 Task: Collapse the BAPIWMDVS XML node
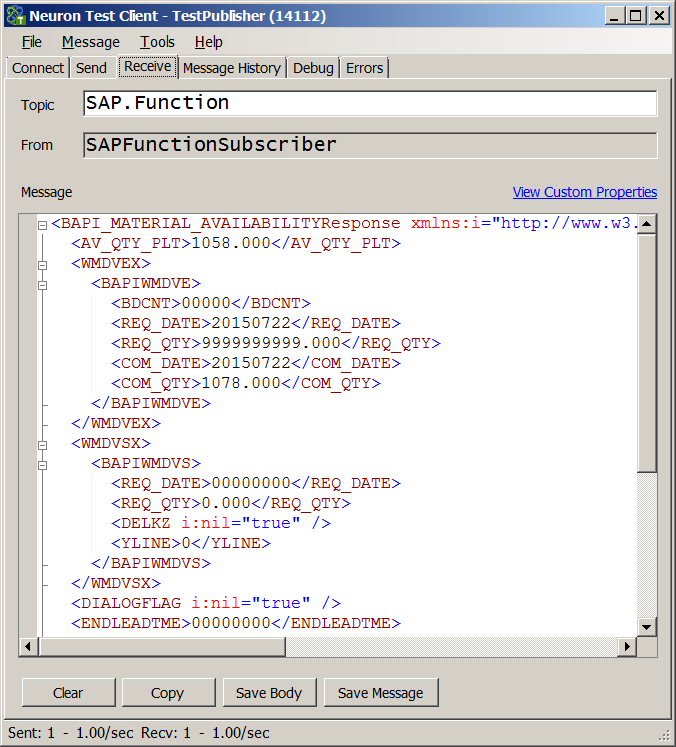coord(42,464)
